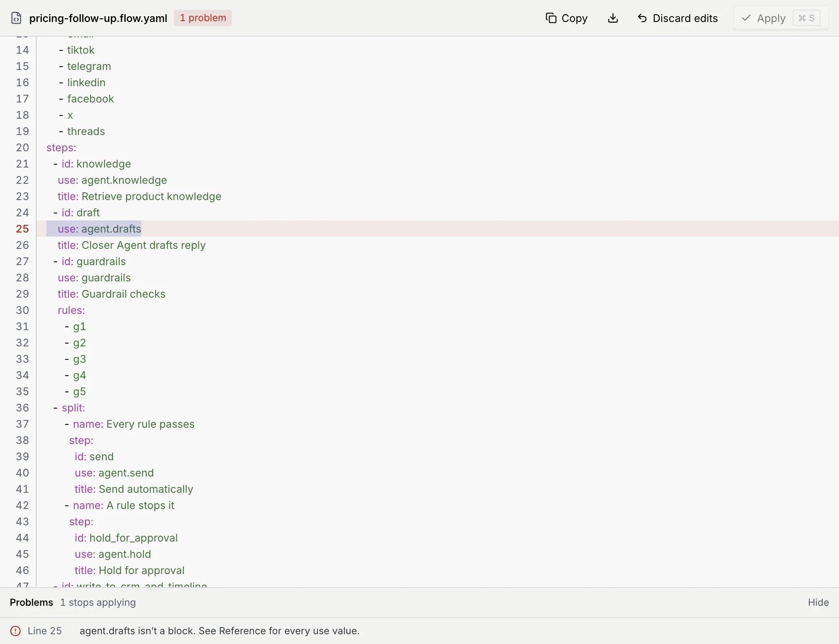Click 'use: guardrails' on line 28
Viewport: 839px width, 644px height.
click(94, 278)
